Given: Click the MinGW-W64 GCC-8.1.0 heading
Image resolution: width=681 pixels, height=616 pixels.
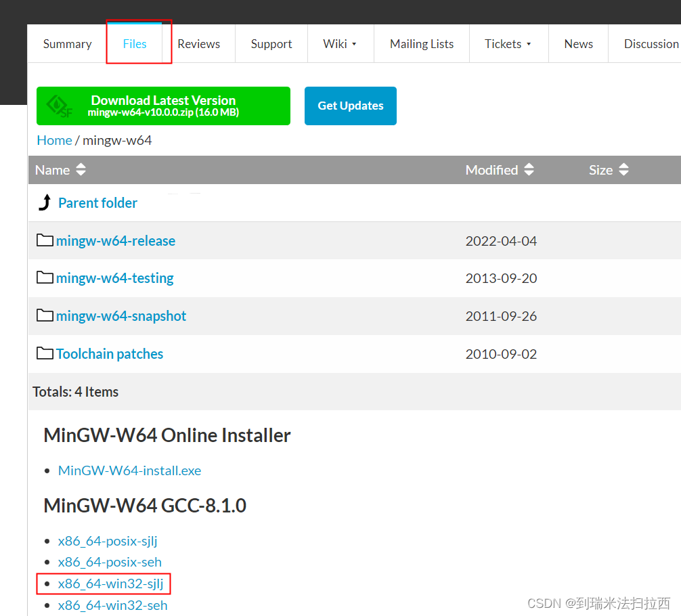Looking at the screenshot, I should (x=145, y=505).
